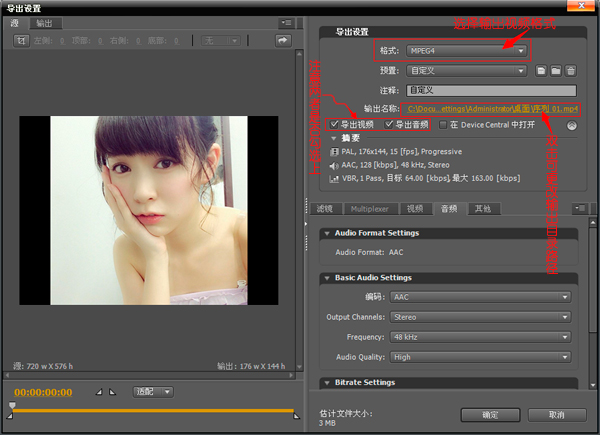Click the top crop value 顶部
The height and width of the screenshot is (435, 600).
pyautogui.click(x=100, y=41)
